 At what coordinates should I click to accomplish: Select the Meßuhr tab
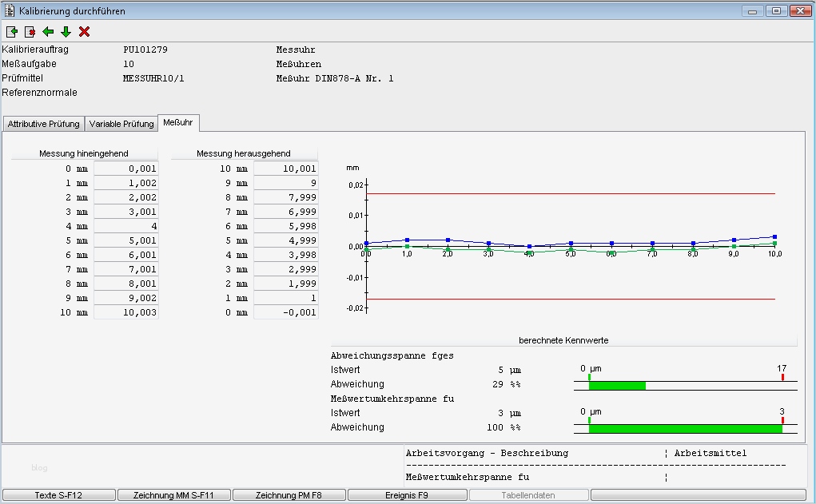pos(179,123)
